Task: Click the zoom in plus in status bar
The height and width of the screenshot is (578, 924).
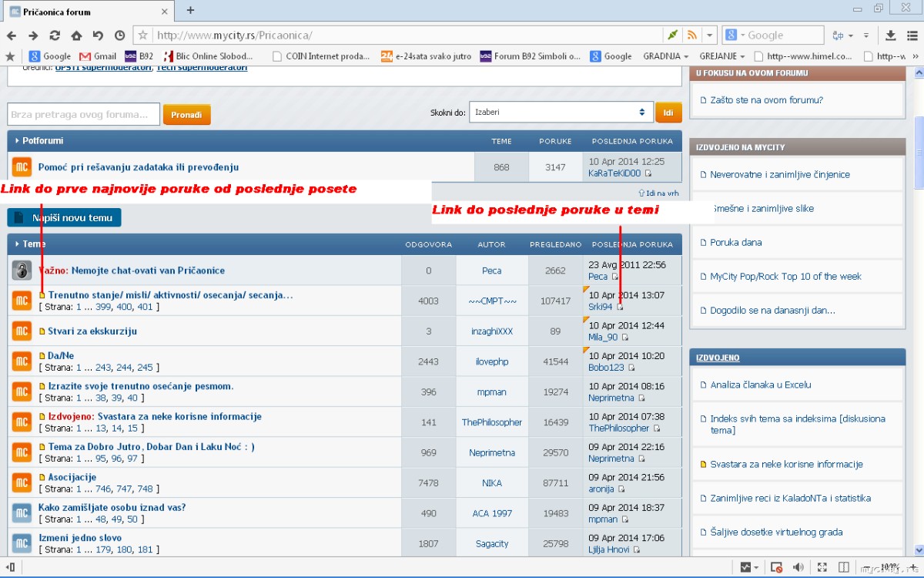Action: [914, 567]
